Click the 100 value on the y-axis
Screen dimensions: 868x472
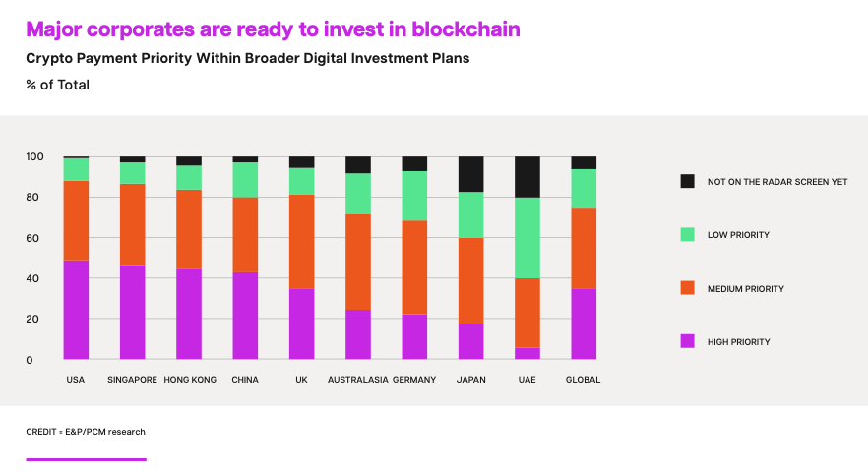35,157
